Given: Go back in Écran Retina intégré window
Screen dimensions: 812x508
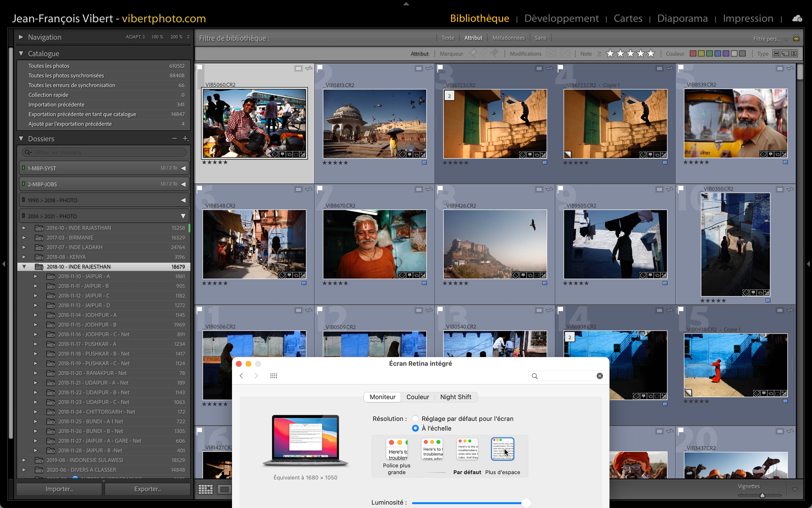Looking at the screenshot, I should [241, 376].
